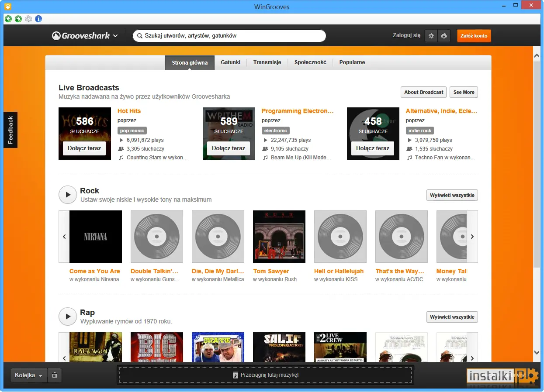Click the green back arrow icon
Screen dimensions: 544x392
[8, 19]
